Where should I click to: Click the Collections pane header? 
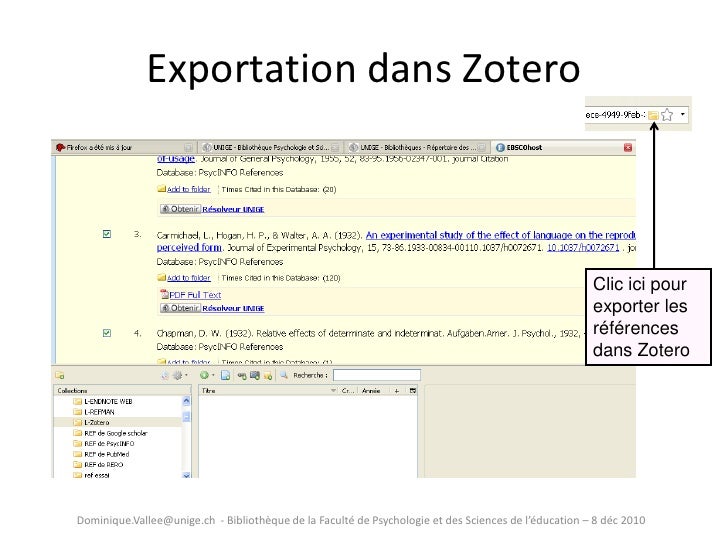[x=122, y=390]
